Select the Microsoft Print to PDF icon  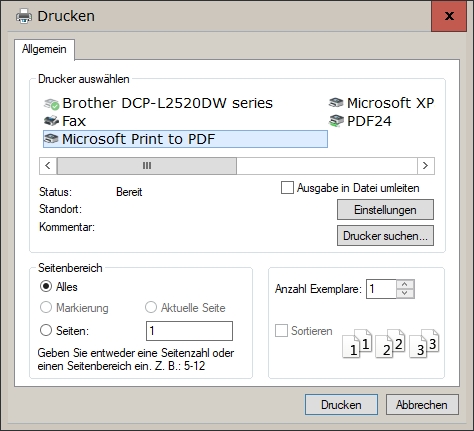point(52,139)
